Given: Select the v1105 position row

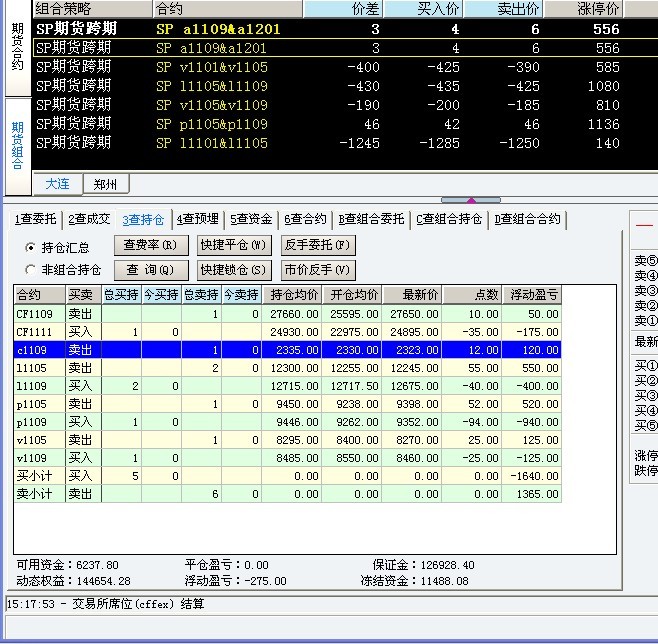Looking at the screenshot, I should 287,440.
